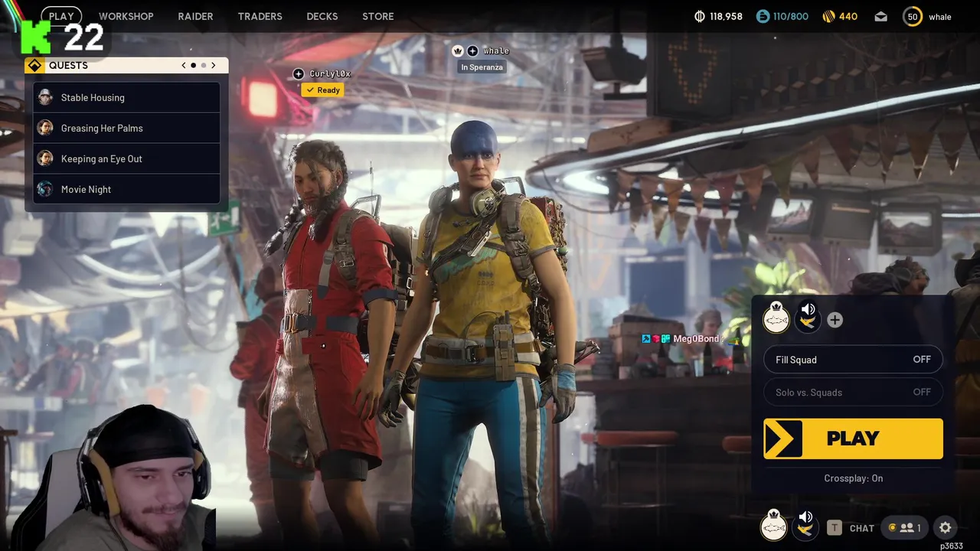980x551 pixels.
Task: Open the Keeping an Eye Out quest
Action: click(x=126, y=158)
